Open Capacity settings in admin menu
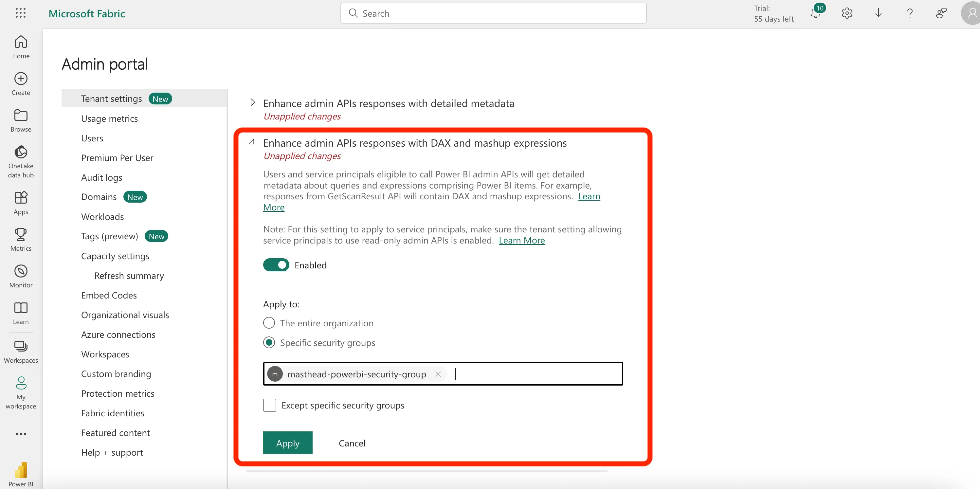This screenshot has height=489, width=980. 115,256
